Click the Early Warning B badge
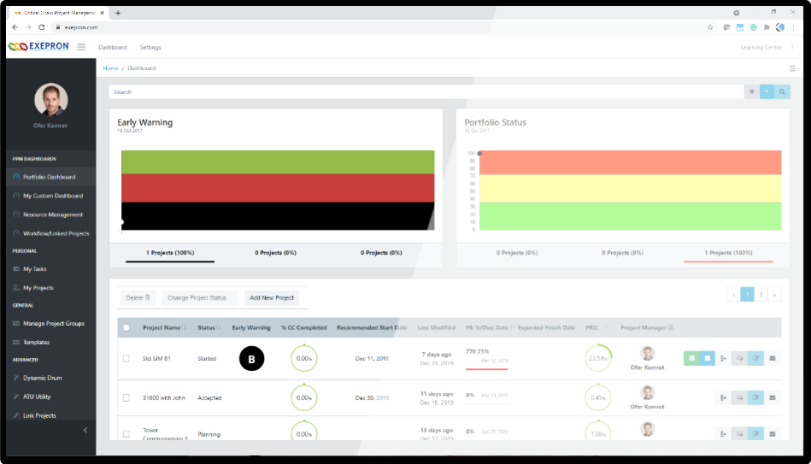This screenshot has width=811, height=464. coord(251,358)
